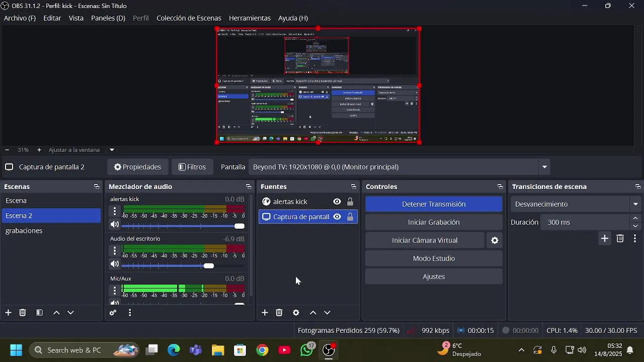Screen dimensions: 644x362
Task: Select scene Escena in scenes list
Action: point(51,201)
